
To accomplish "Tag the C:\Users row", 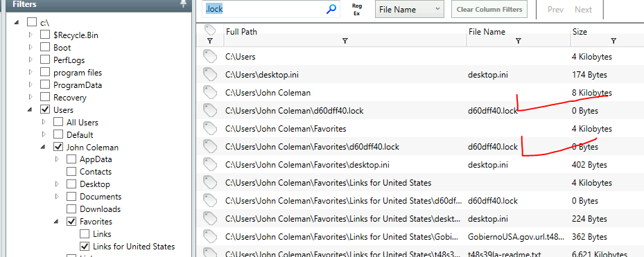I will coord(210,56).
